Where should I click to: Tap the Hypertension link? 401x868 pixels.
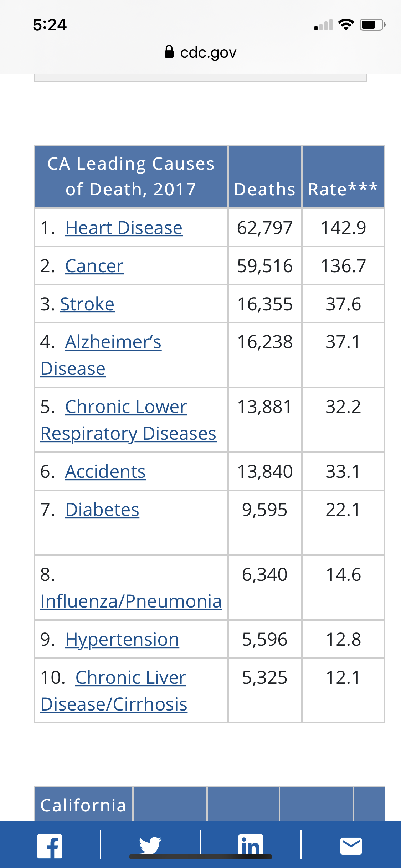coord(122,640)
